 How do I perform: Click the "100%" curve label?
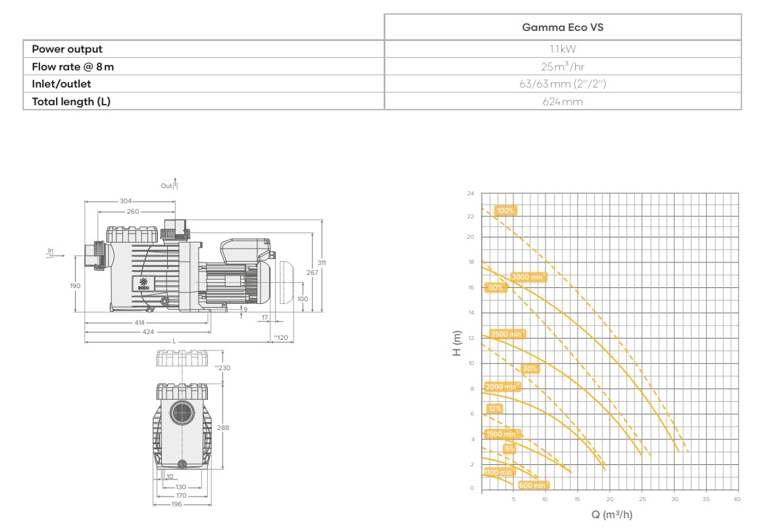(x=505, y=210)
